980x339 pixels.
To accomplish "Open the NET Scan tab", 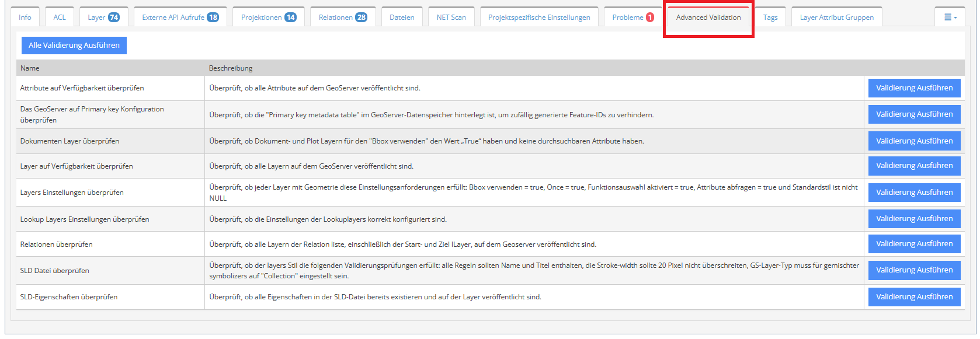I will 451,18.
